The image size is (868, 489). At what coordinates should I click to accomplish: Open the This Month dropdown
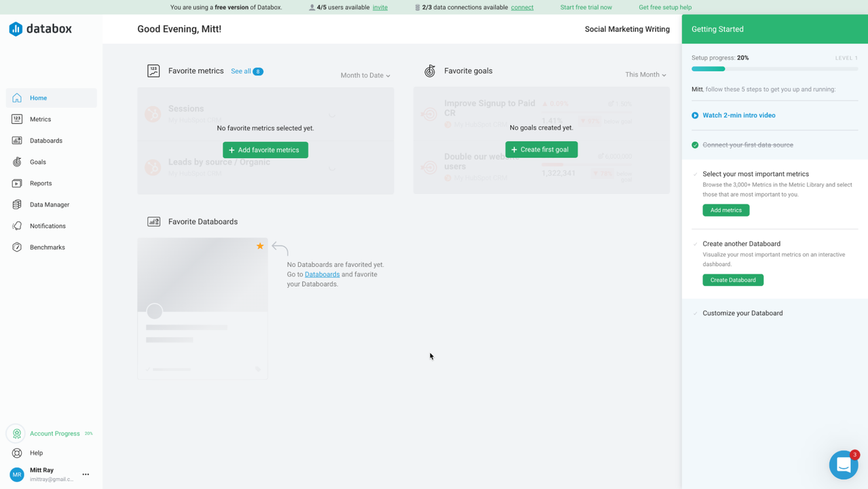tap(644, 74)
